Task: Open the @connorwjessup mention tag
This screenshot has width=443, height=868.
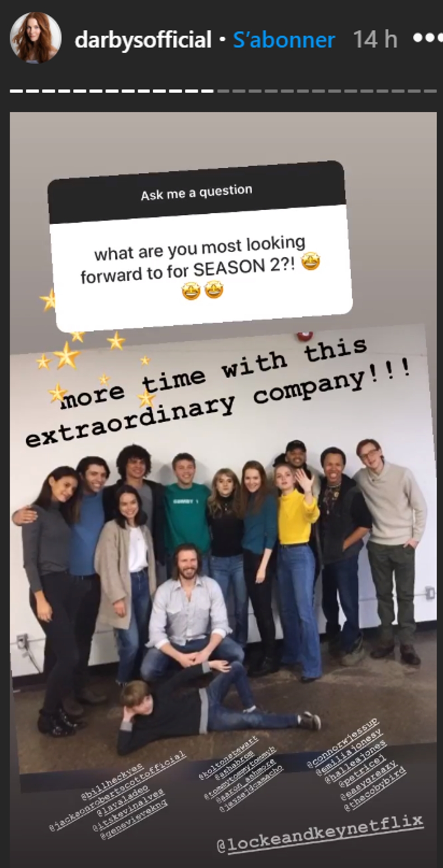Action: coord(342,743)
